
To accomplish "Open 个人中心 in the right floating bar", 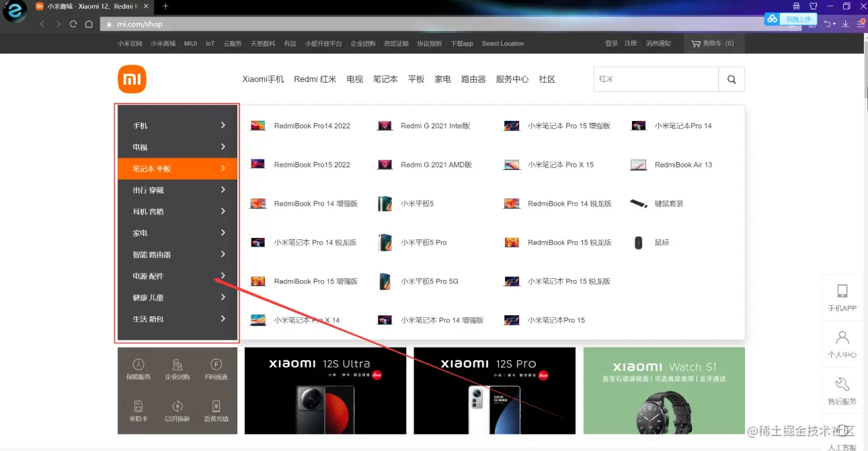I will [842, 344].
